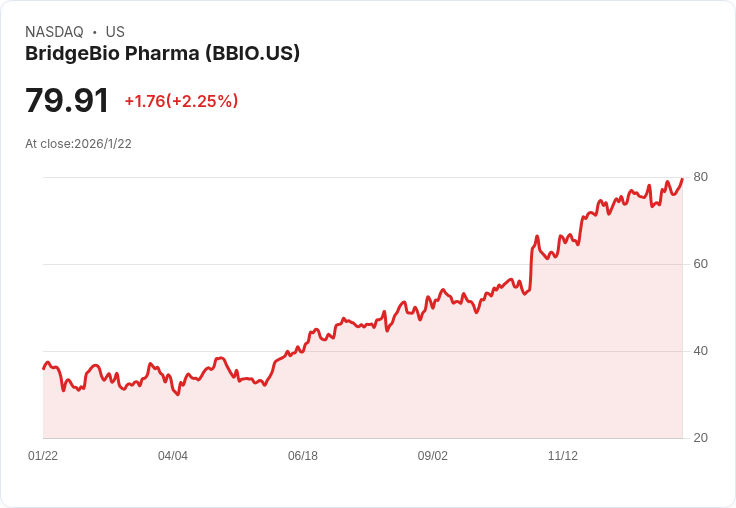This screenshot has width=736, height=508.
Task: Click the At close:2026/1/22 date text
Action: coord(78,144)
